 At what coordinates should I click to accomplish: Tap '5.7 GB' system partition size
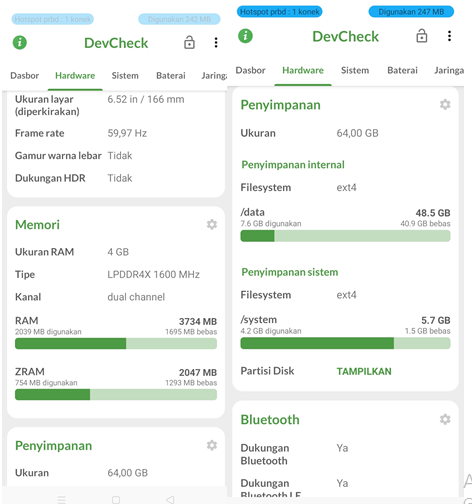point(436,320)
